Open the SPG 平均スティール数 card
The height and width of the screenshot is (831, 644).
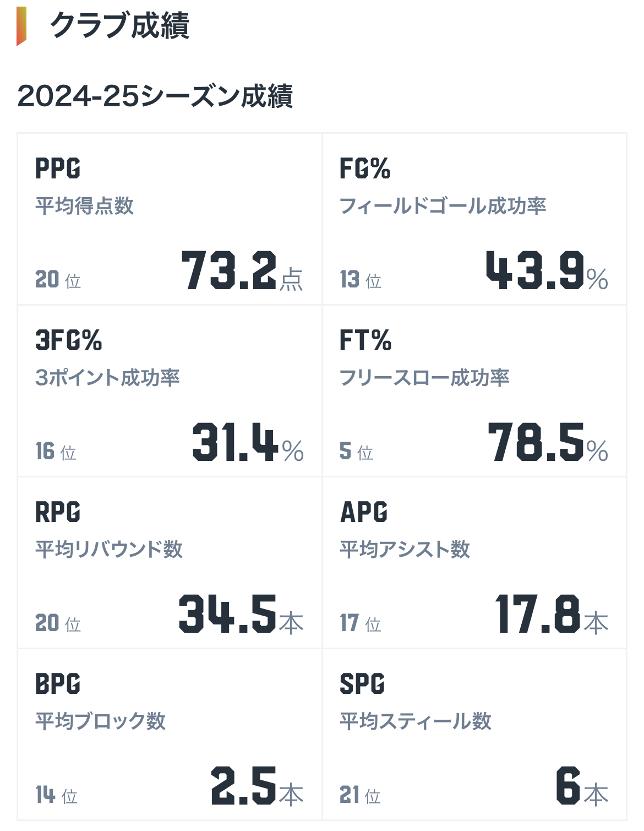pyautogui.click(x=474, y=735)
